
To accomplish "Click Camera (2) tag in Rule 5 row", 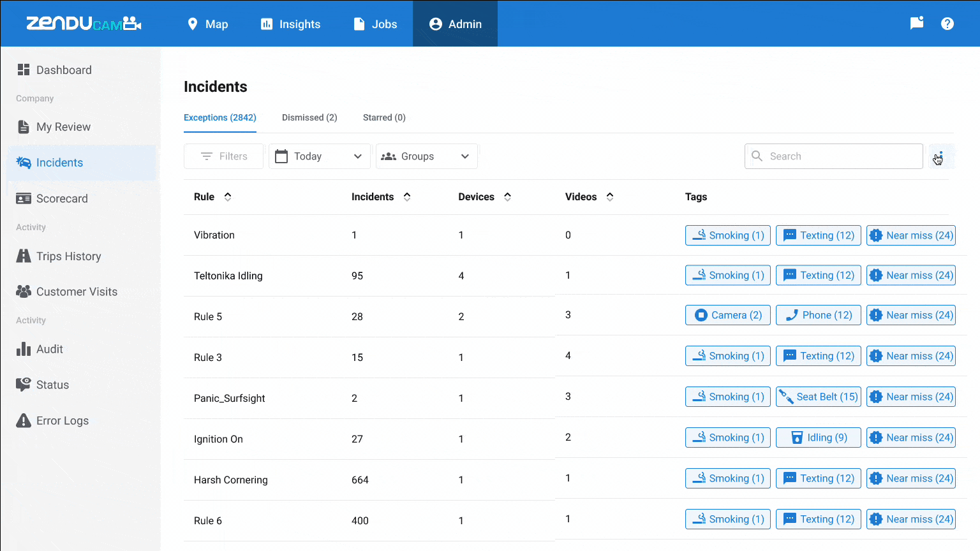I will [728, 315].
